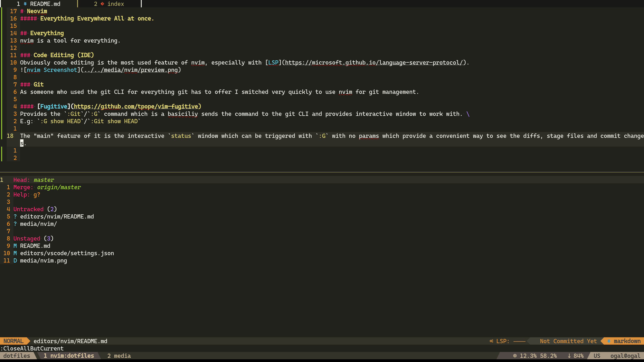Click 'nvim is a tool for everything.' line
Screen dimensions: 644x362
(x=70, y=40)
